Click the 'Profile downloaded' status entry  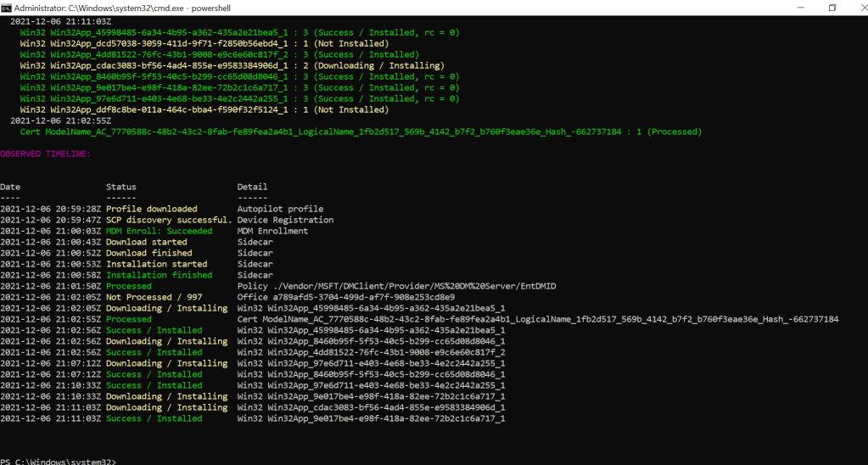[x=151, y=209]
